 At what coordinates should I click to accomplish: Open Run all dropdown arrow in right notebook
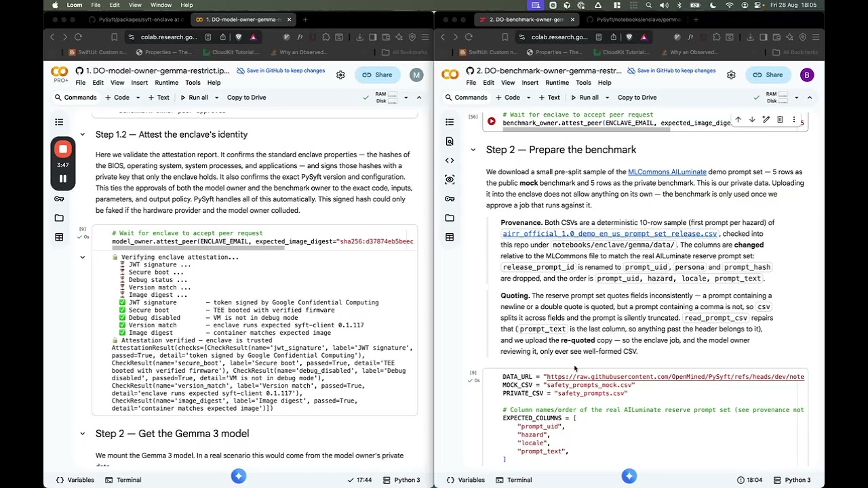610,98
